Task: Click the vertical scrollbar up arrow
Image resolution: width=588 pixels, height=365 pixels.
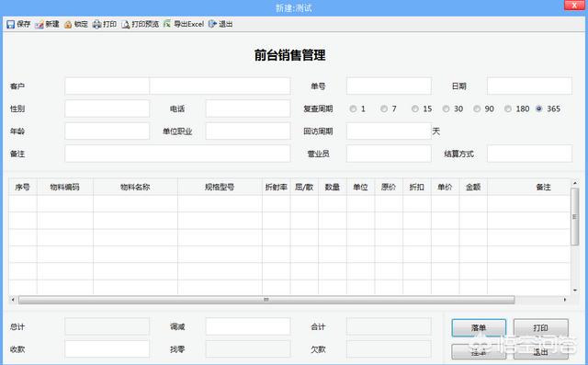Action: 575,183
